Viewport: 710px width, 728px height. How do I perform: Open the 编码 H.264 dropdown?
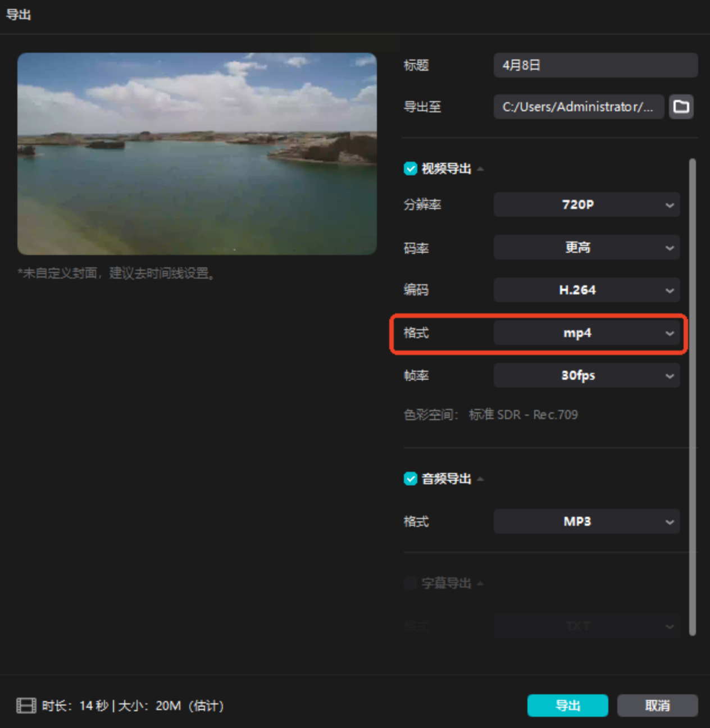tap(586, 290)
